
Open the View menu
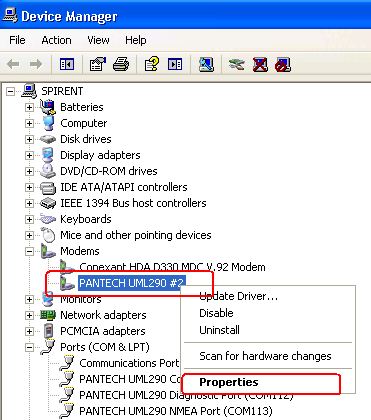pyautogui.click(x=98, y=40)
